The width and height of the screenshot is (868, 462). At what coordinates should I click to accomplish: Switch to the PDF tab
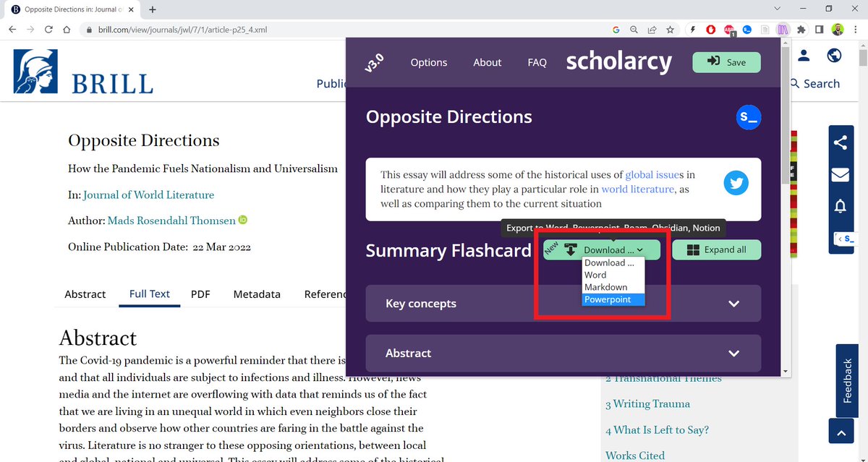pos(200,294)
